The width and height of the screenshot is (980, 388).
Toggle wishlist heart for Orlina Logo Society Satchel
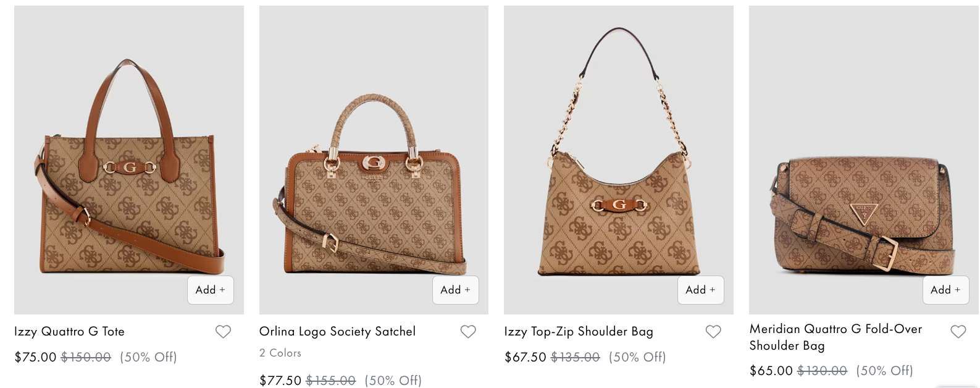pyautogui.click(x=468, y=332)
